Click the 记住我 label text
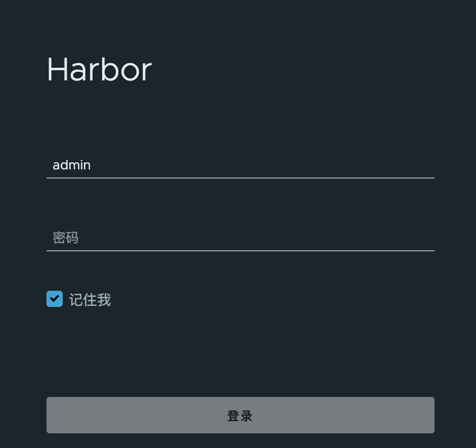Screen dimensions: 476x448 click(x=90, y=300)
